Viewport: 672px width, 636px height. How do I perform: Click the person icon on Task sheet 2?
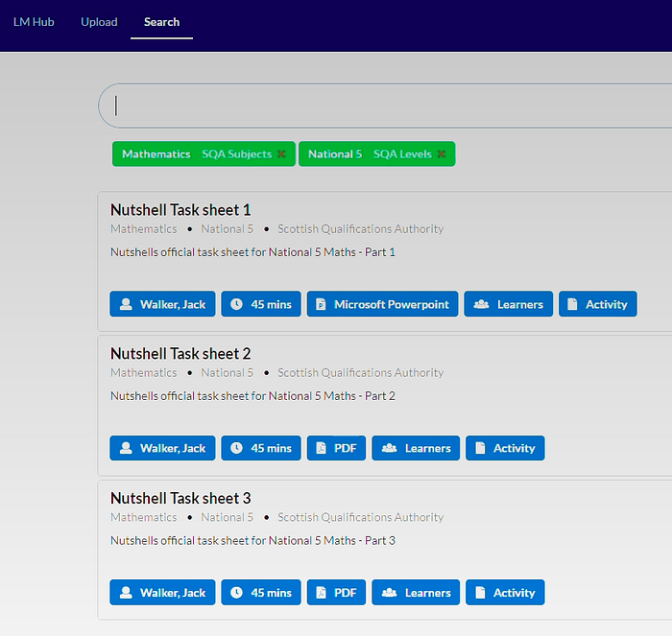tap(126, 448)
